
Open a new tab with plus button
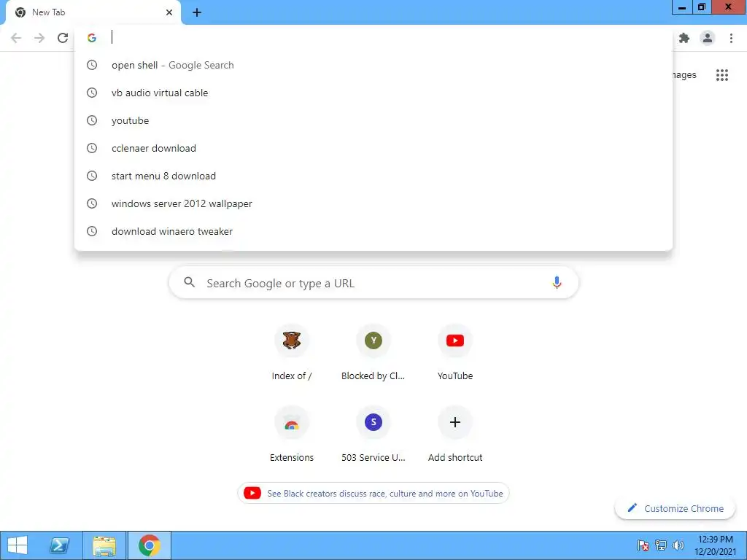197,12
